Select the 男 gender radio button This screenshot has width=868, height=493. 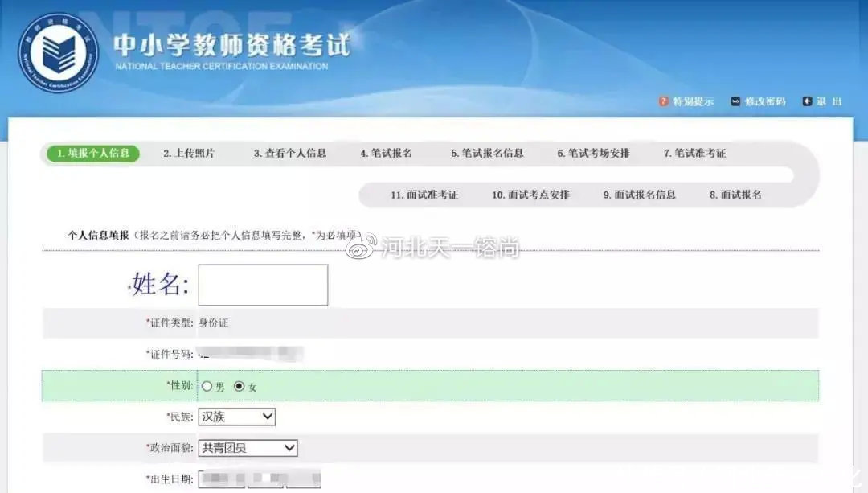coord(207,385)
